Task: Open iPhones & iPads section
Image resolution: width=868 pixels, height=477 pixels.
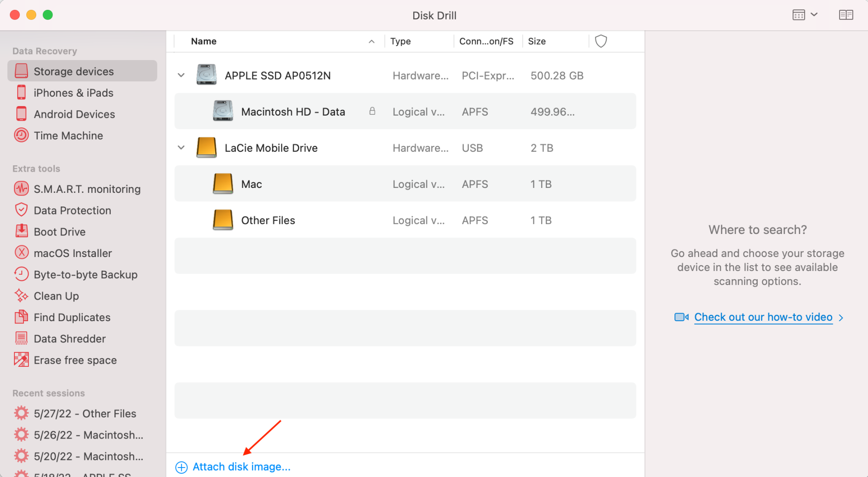Action: pyautogui.click(x=73, y=93)
